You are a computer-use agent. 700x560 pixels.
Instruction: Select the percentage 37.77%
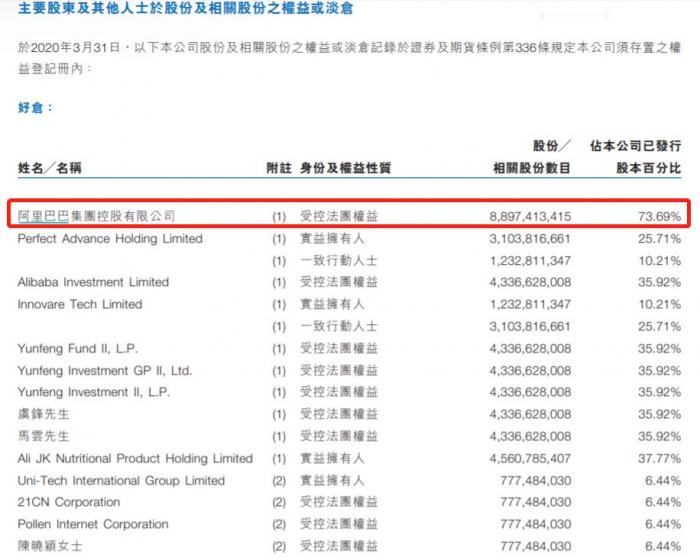click(x=659, y=459)
